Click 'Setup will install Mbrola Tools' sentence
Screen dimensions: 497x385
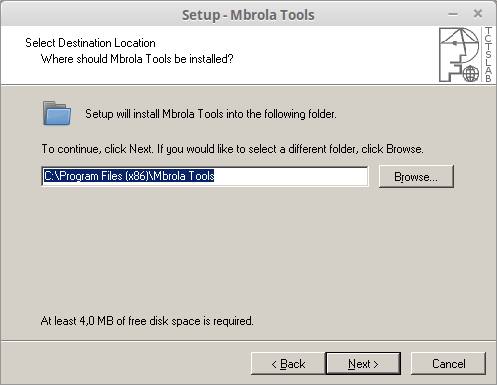click(x=211, y=114)
